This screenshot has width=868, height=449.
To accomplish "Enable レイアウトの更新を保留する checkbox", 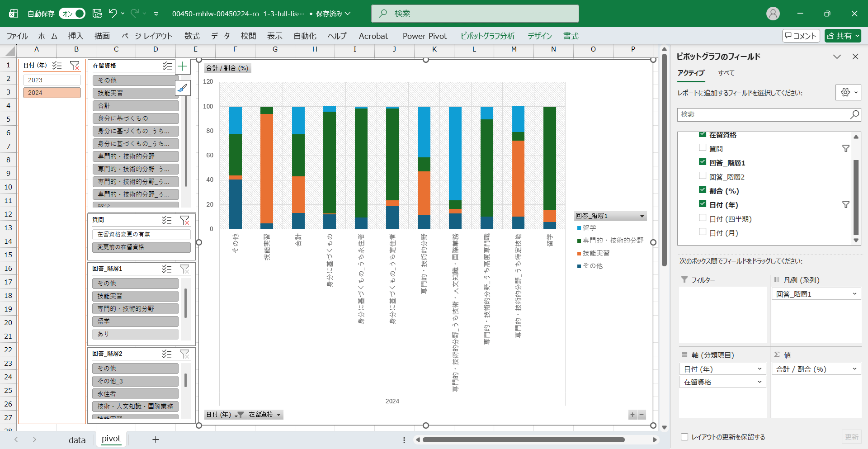I will [x=684, y=437].
